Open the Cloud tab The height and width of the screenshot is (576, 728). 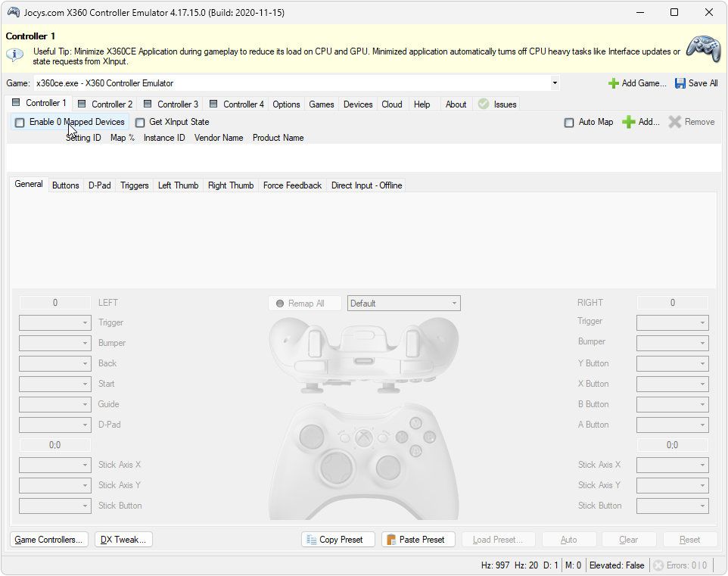click(392, 104)
